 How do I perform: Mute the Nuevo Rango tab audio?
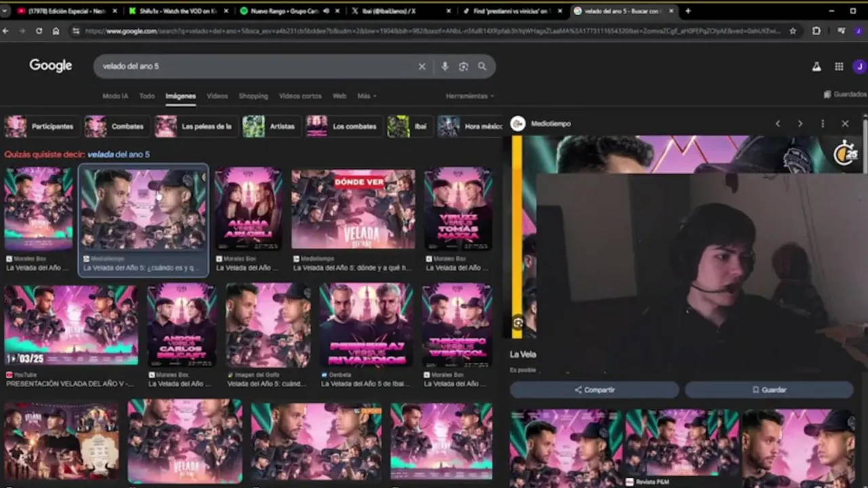[326, 11]
